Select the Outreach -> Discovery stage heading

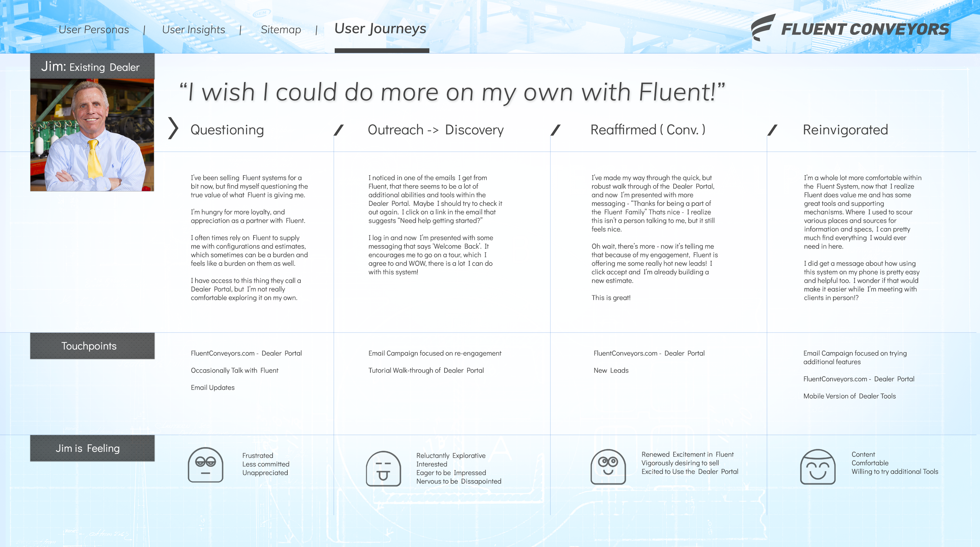click(x=436, y=130)
